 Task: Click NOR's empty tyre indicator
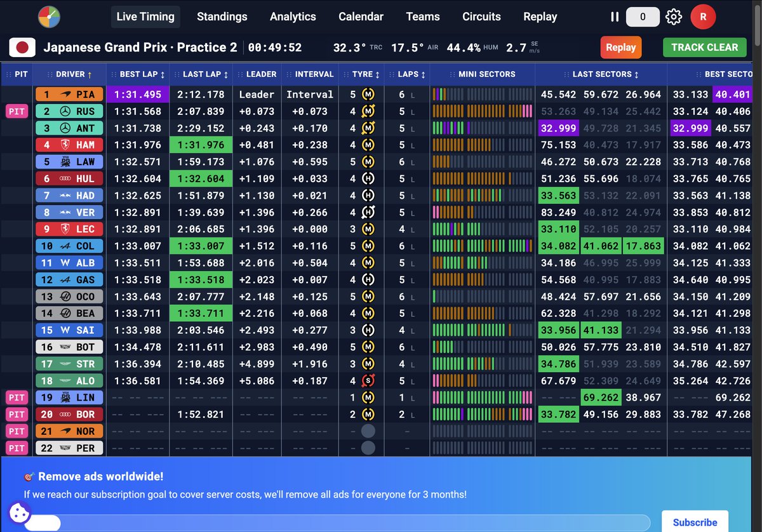(x=368, y=431)
